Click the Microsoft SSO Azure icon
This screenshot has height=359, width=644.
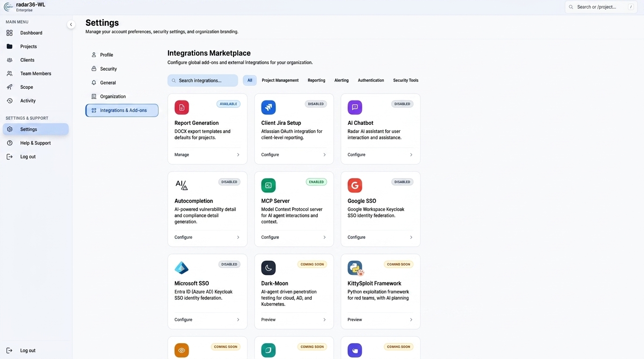(x=182, y=268)
